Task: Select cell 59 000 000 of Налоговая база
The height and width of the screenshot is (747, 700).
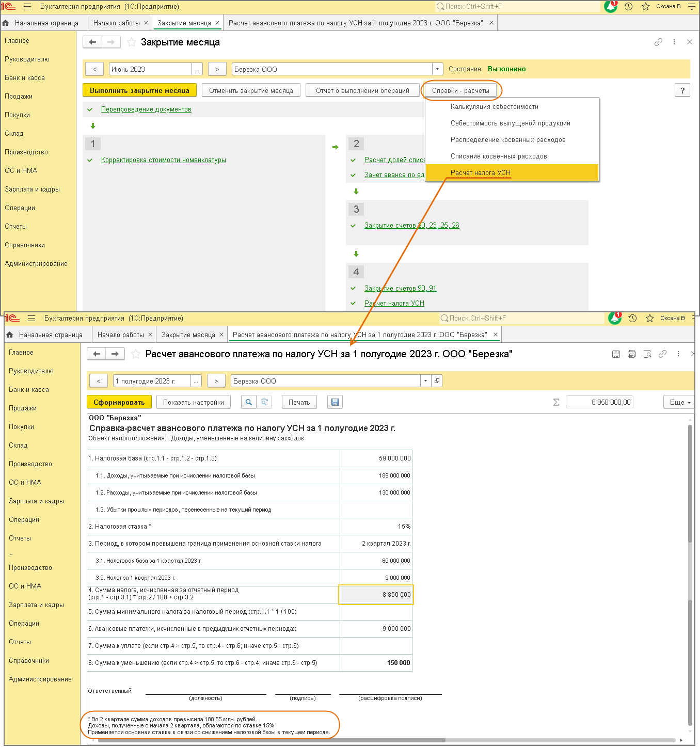Action: tap(376, 458)
